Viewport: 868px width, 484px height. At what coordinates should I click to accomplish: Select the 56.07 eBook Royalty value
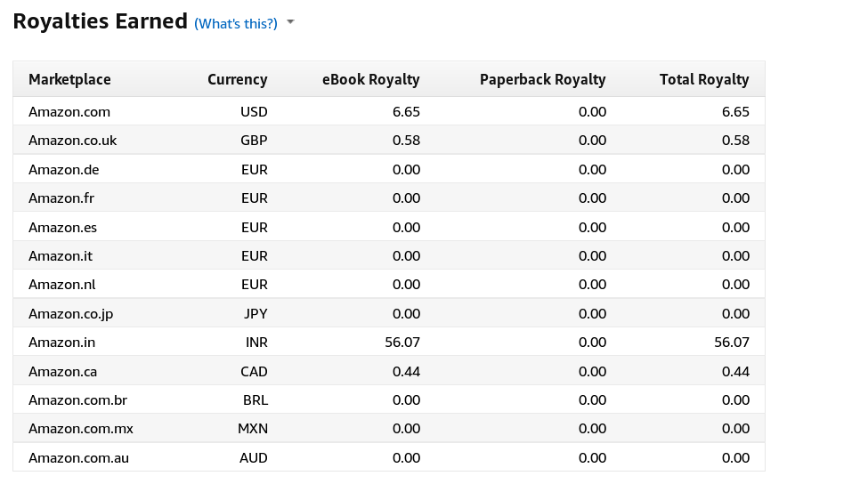[402, 343]
